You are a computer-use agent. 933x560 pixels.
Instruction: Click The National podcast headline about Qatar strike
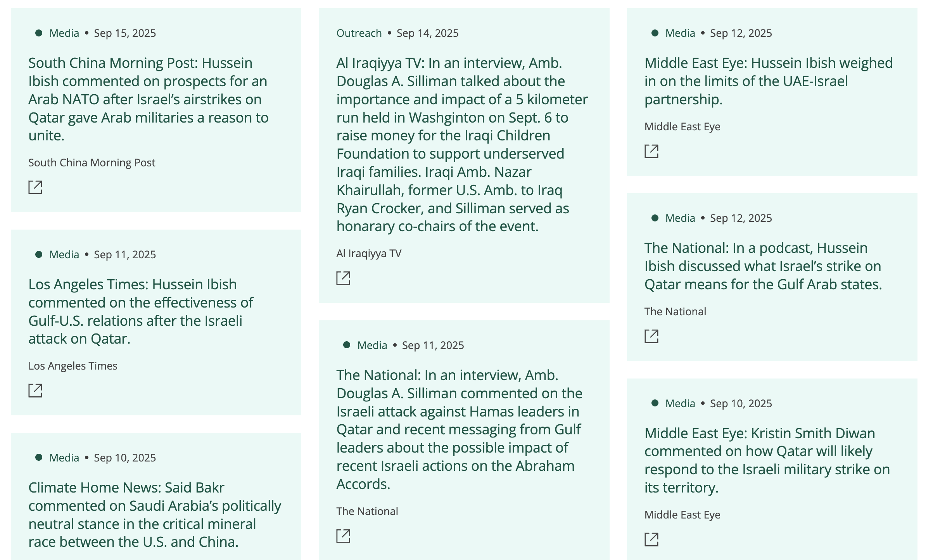point(762,266)
